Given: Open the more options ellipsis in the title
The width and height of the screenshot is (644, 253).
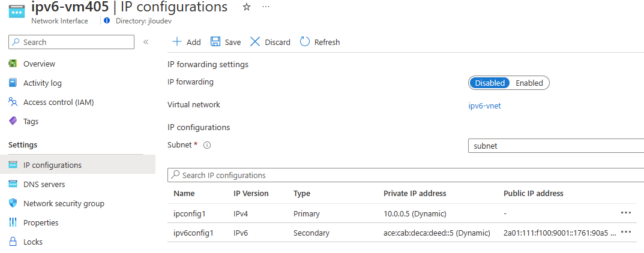Looking at the screenshot, I should [x=266, y=7].
